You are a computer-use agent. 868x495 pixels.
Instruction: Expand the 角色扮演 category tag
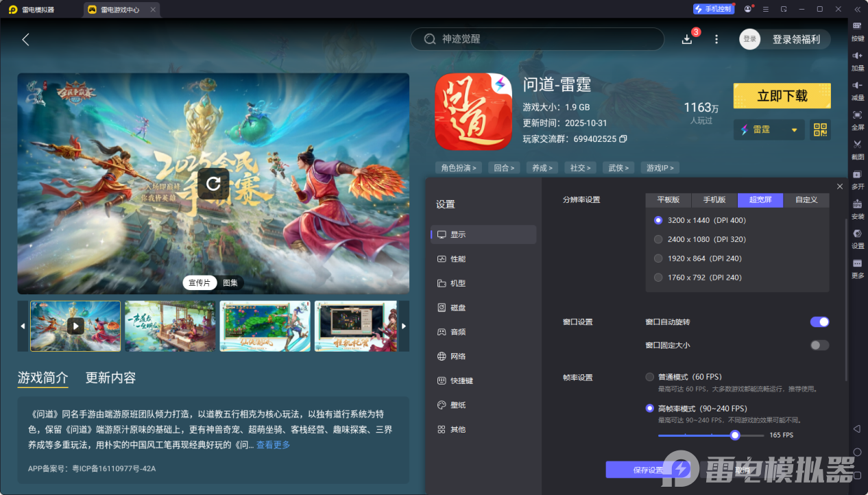459,167
